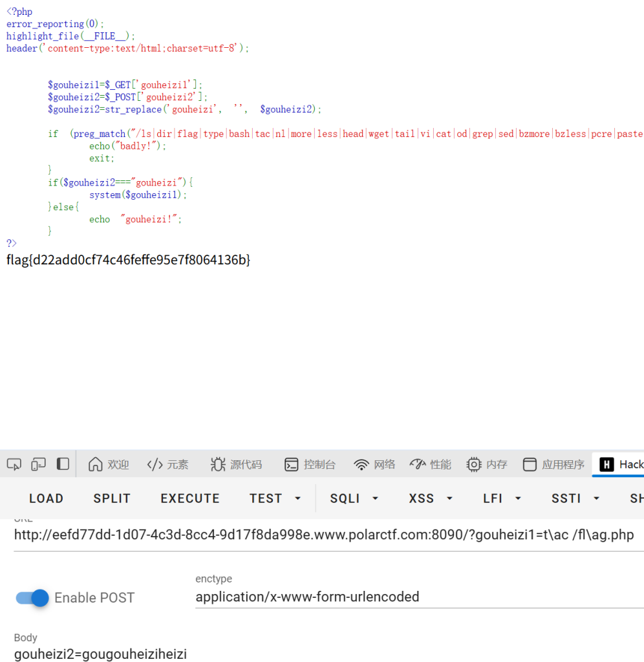Open the 内存 memory tab

[x=486, y=464]
